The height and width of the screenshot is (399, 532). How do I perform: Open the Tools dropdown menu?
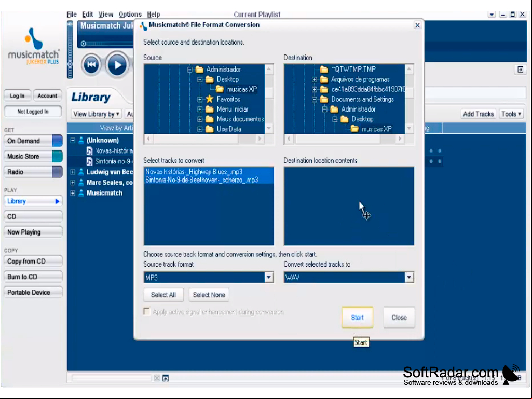pyautogui.click(x=511, y=114)
